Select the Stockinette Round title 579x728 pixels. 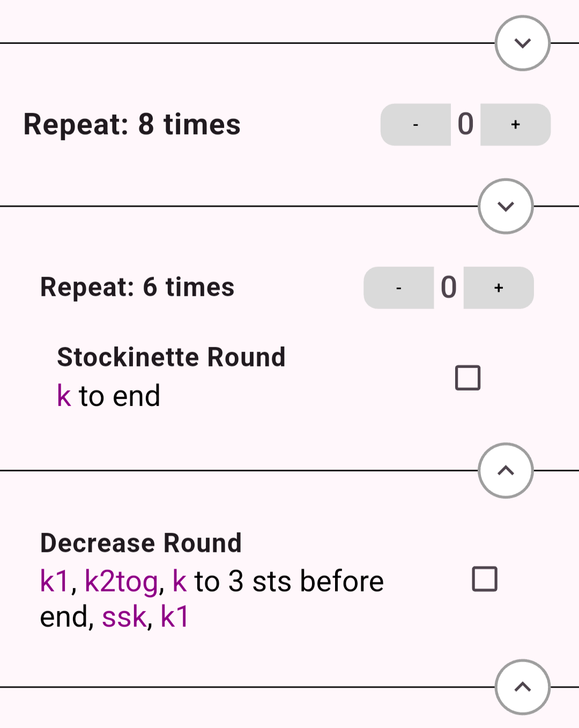(171, 357)
